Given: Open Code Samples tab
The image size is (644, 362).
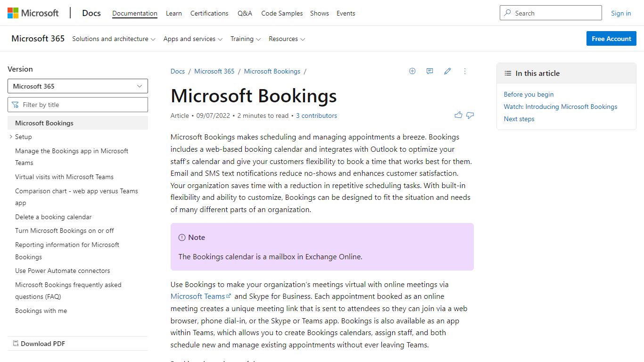Looking at the screenshot, I should click(282, 13).
